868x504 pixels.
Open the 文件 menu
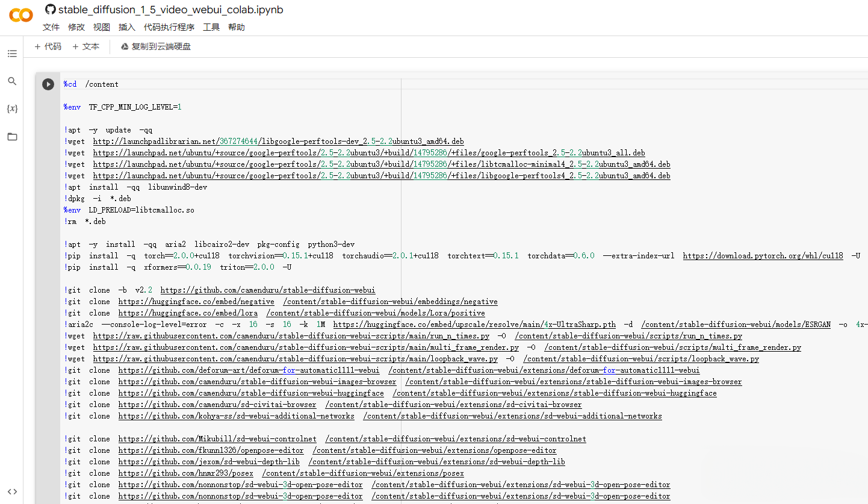pyautogui.click(x=51, y=27)
